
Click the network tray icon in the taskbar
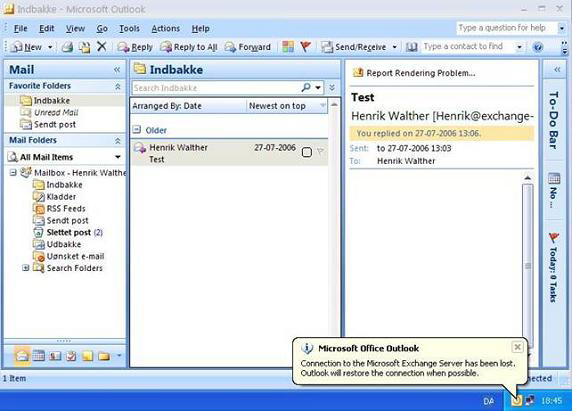[x=530, y=401]
